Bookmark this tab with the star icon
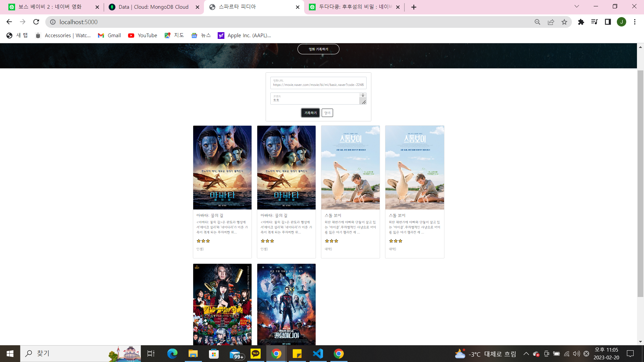The width and height of the screenshot is (644, 362). [x=565, y=22]
